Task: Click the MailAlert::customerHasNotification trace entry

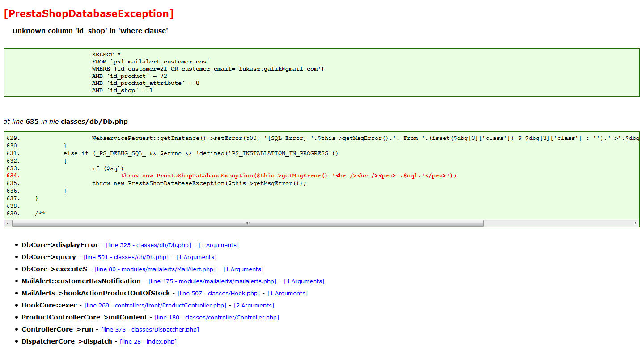Action: pyautogui.click(x=81, y=281)
